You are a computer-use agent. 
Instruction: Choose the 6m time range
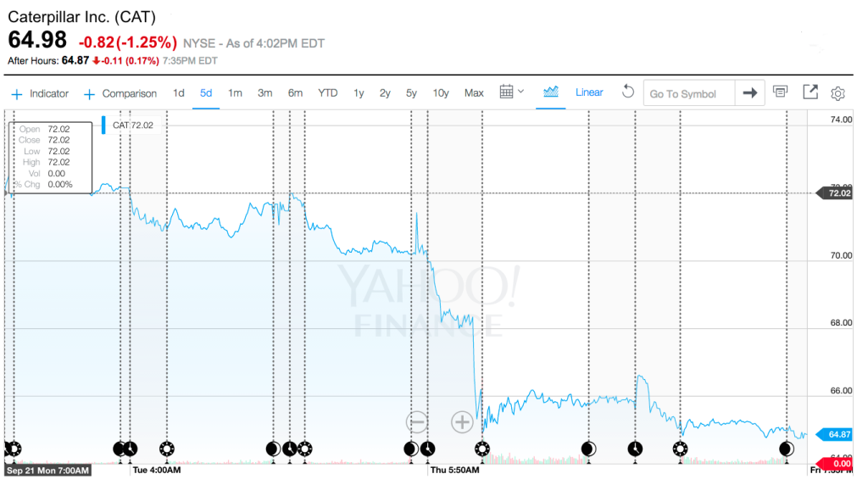[x=295, y=93]
